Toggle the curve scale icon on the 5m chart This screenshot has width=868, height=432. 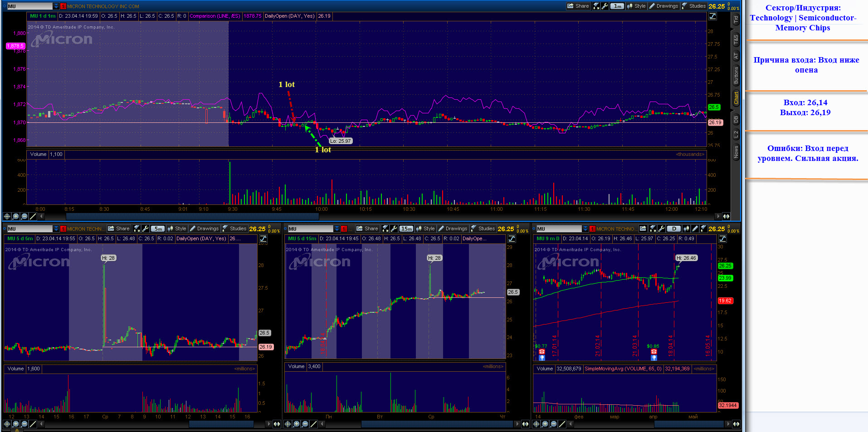click(x=263, y=238)
